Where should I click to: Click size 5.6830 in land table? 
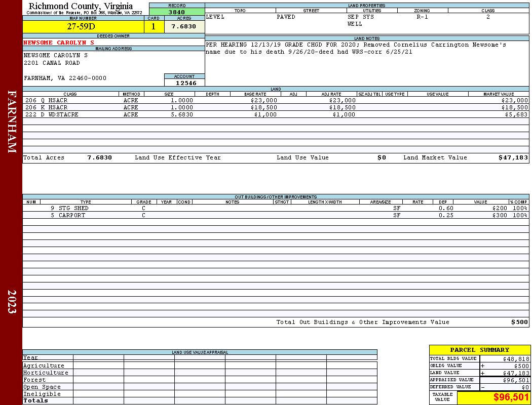pyautogui.click(x=182, y=115)
